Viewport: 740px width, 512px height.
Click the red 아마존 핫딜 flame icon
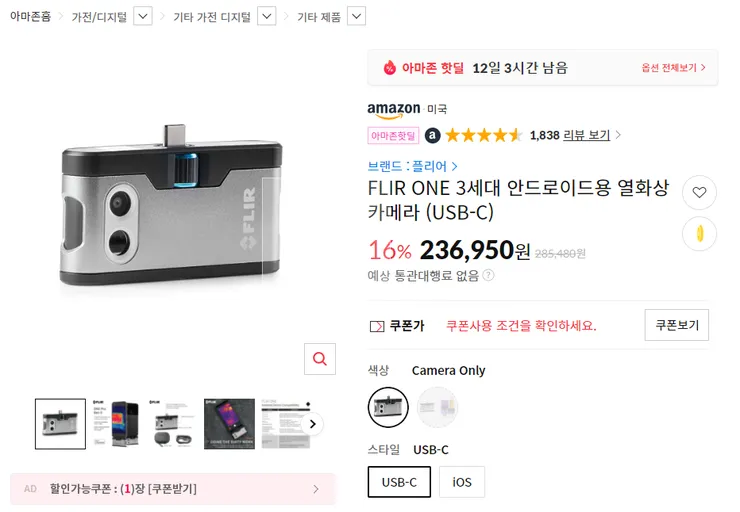pos(389,68)
